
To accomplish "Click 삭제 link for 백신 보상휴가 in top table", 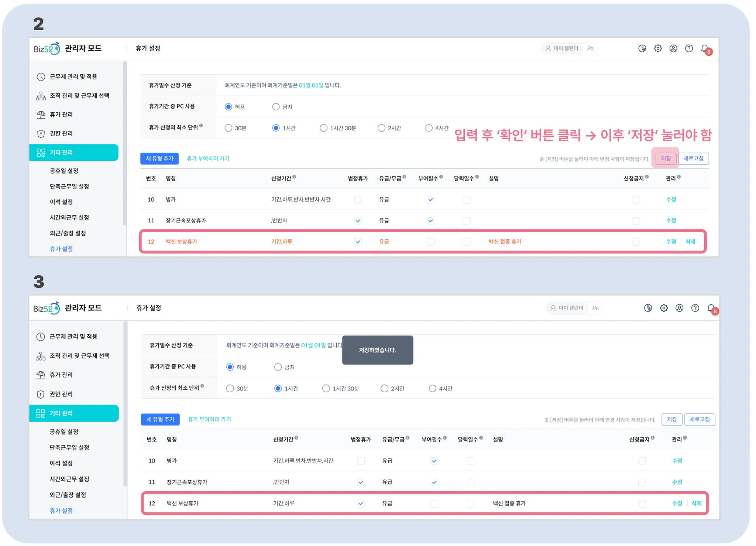I will click(690, 242).
